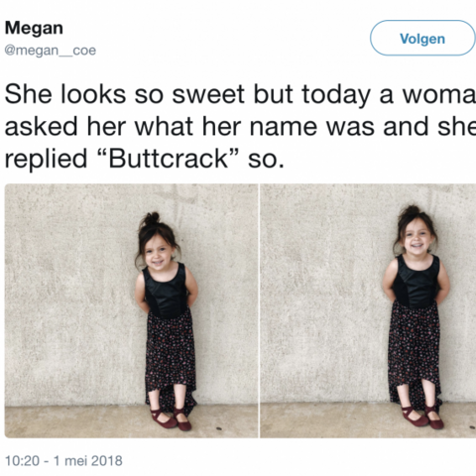This screenshot has height=476, width=476.
Task: Click the Volgen follow button
Action: 422,38
